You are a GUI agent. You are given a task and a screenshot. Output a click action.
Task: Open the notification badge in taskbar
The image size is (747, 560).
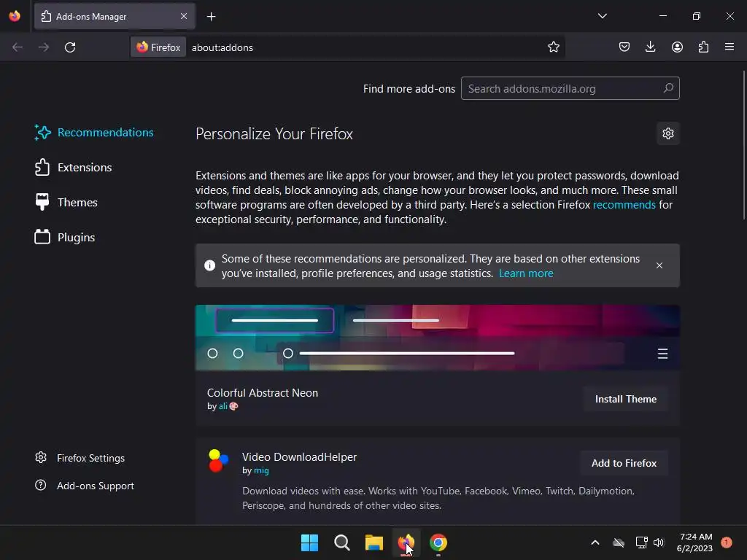[x=727, y=542]
